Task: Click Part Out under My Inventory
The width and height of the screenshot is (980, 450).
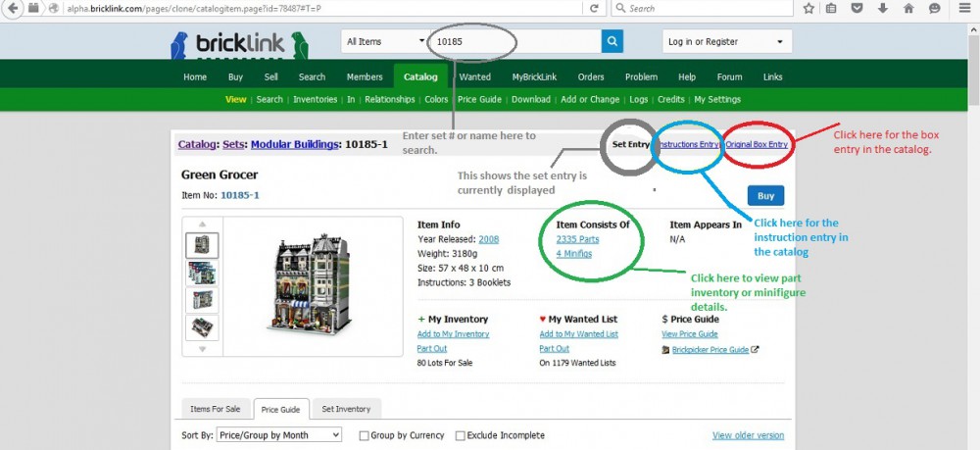Action: pos(432,349)
